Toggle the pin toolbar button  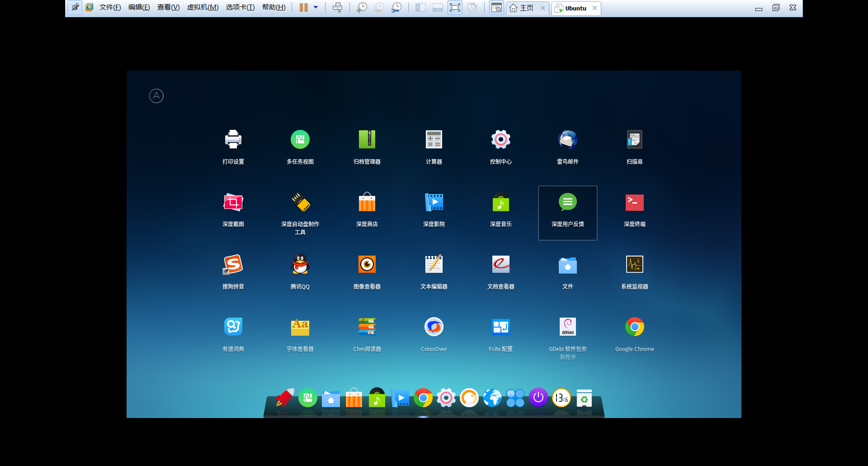(x=75, y=7)
